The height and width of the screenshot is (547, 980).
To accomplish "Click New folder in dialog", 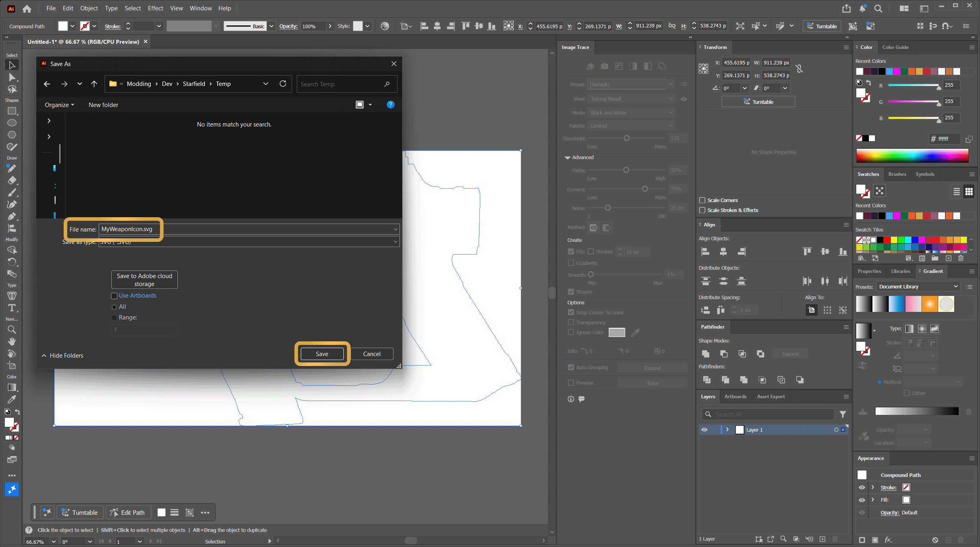I will point(103,105).
